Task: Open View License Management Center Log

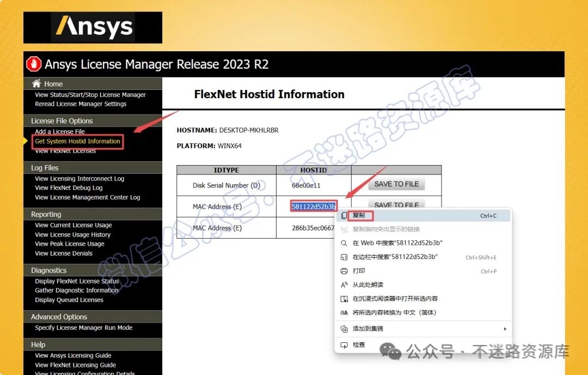Action: [x=87, y=197]
